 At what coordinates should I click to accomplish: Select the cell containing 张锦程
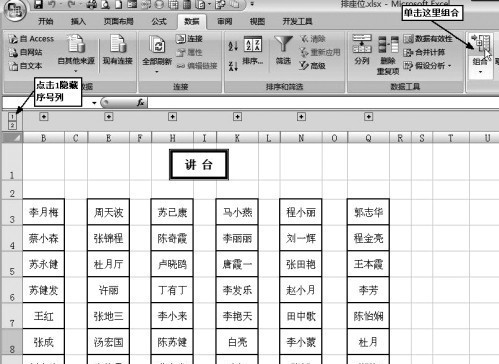[108, 238]
